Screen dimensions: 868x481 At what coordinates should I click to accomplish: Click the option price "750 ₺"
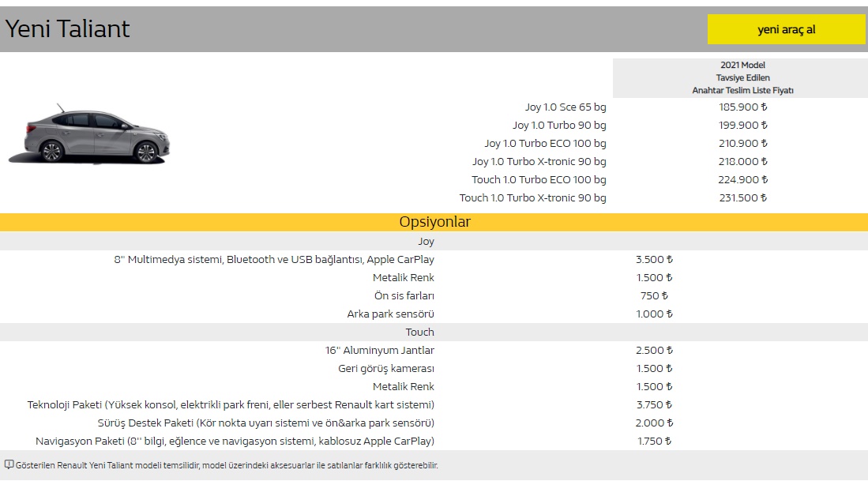click(654, 296)
